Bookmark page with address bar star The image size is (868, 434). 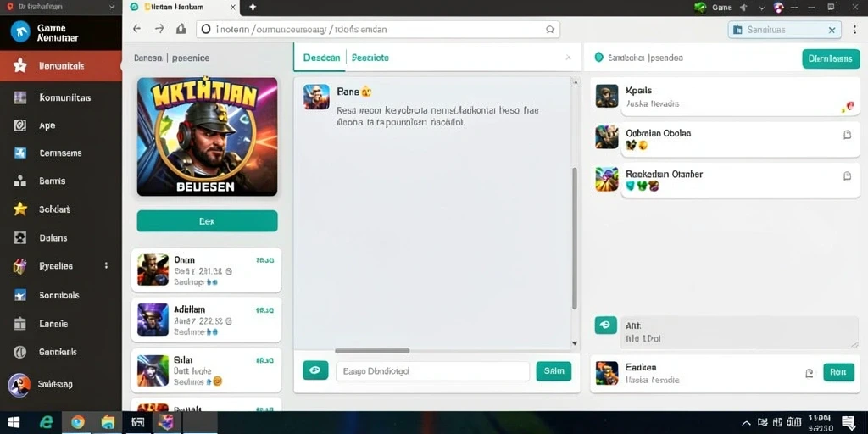[x=549, y=30]
